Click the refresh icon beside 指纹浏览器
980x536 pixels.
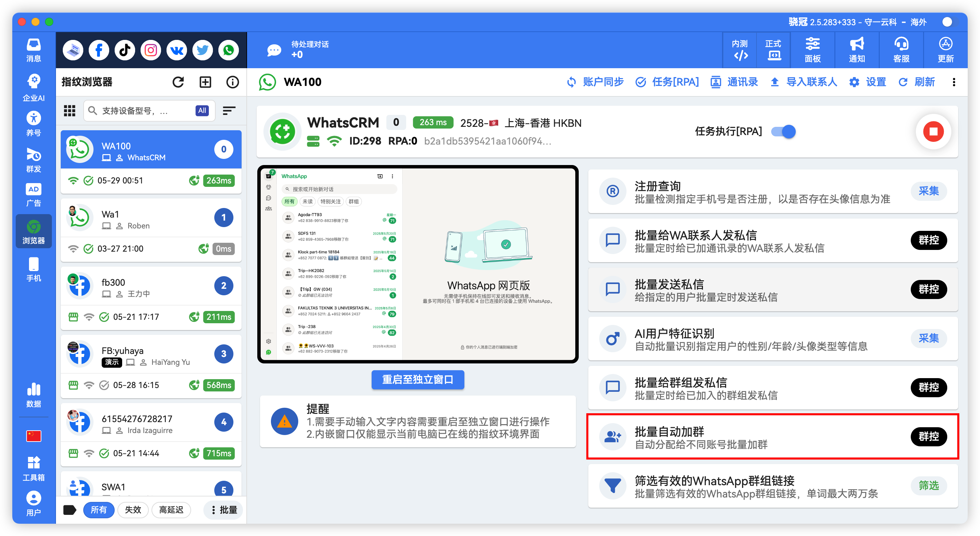click(x=178, y=82)
